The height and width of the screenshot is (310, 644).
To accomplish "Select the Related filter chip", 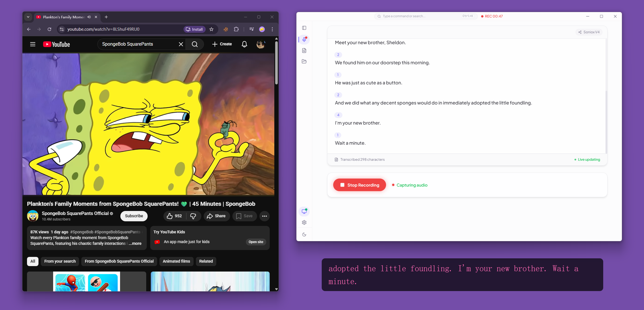I will 206,261.
